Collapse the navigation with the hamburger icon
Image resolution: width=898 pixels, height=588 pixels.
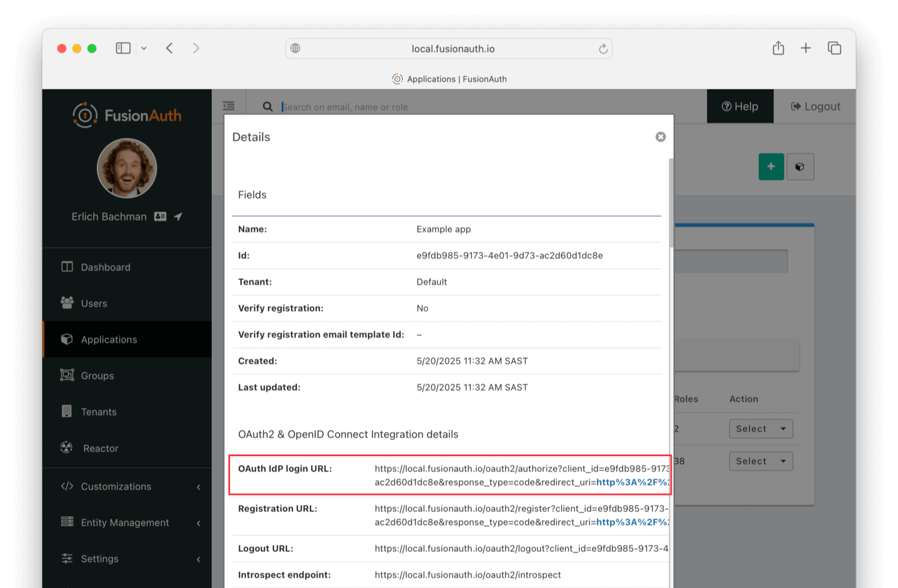[228, 105]
